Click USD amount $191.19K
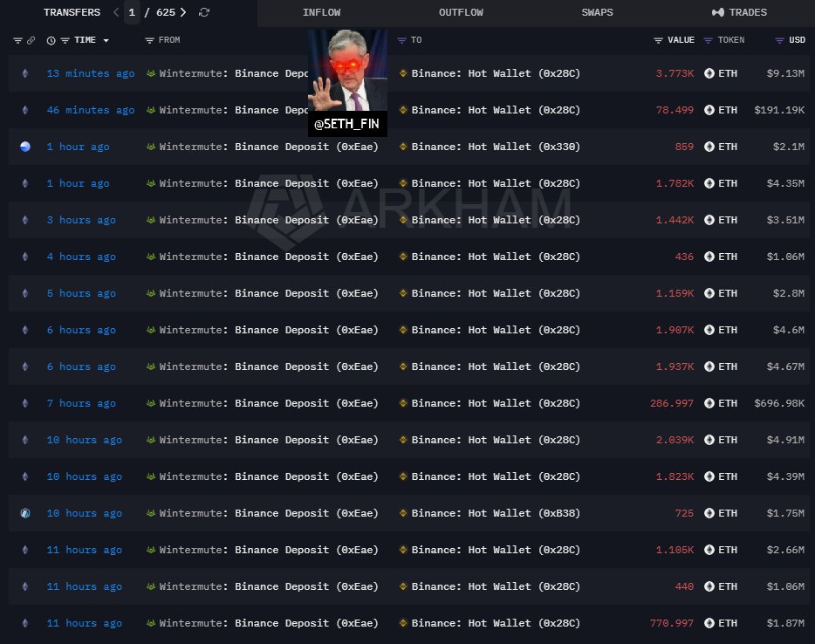This screenshot has width=815, height=644. (x=779, y=110)
